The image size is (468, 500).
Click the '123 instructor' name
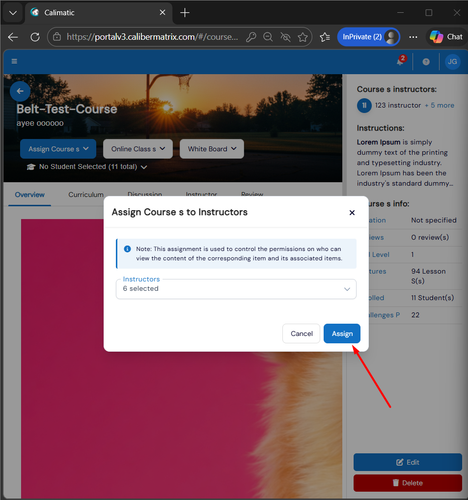pos(398,105)
